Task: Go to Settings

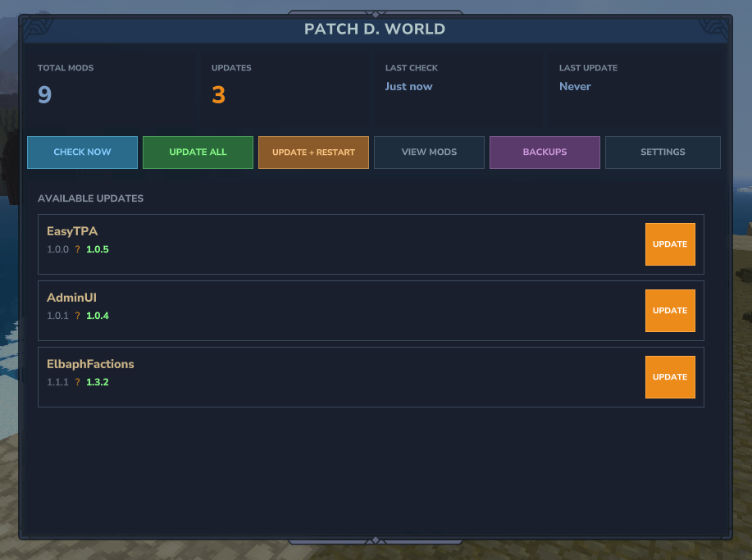Action: [x=663, y=153]
